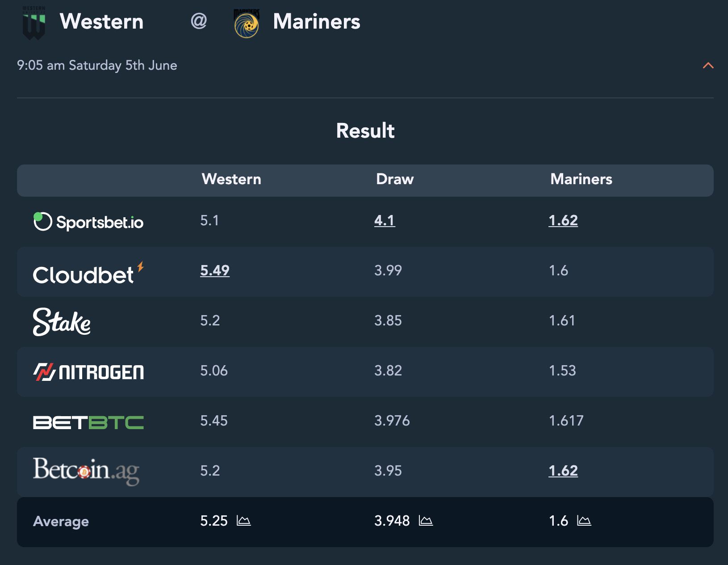Collapse the match section with the chevron
This screenshot has width=728, height=565.
(708, 66)
